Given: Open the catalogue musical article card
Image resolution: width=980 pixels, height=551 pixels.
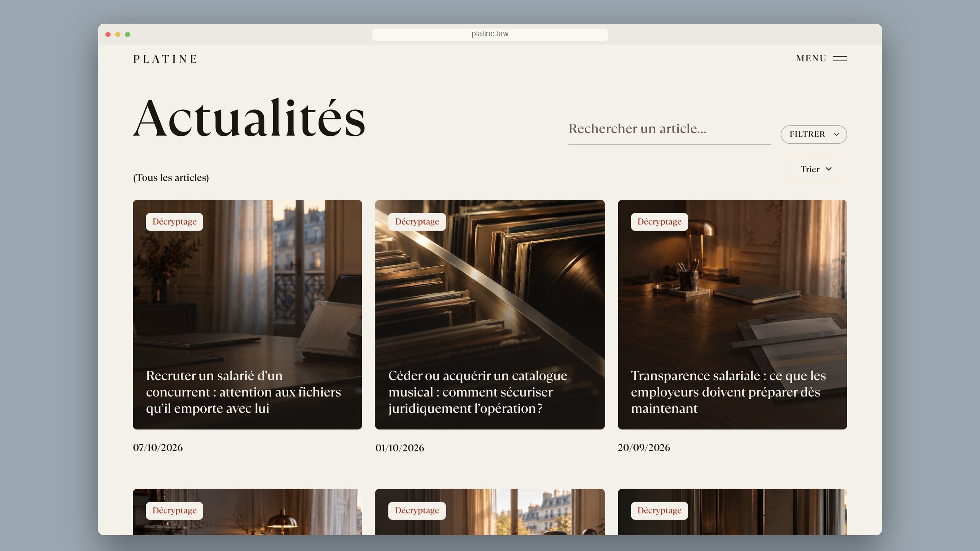Looking at the screenshot, I should [x=490, y=314].
